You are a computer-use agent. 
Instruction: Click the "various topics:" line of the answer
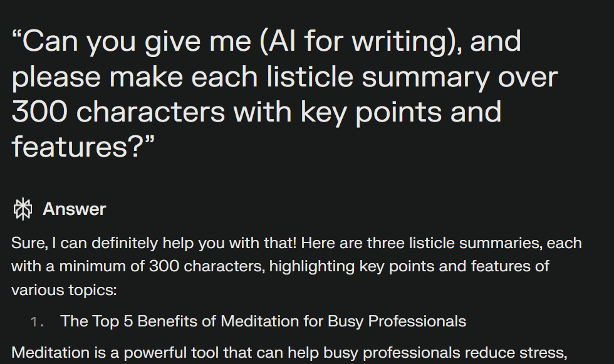64,290
